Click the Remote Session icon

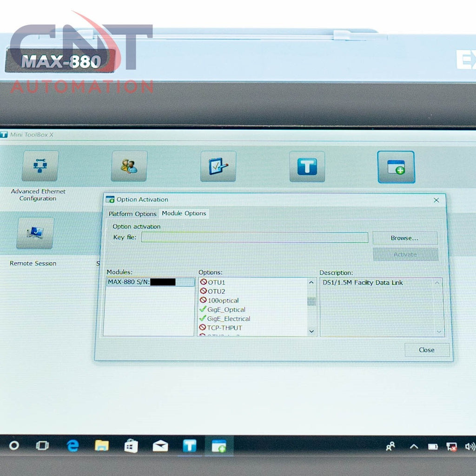35,233
